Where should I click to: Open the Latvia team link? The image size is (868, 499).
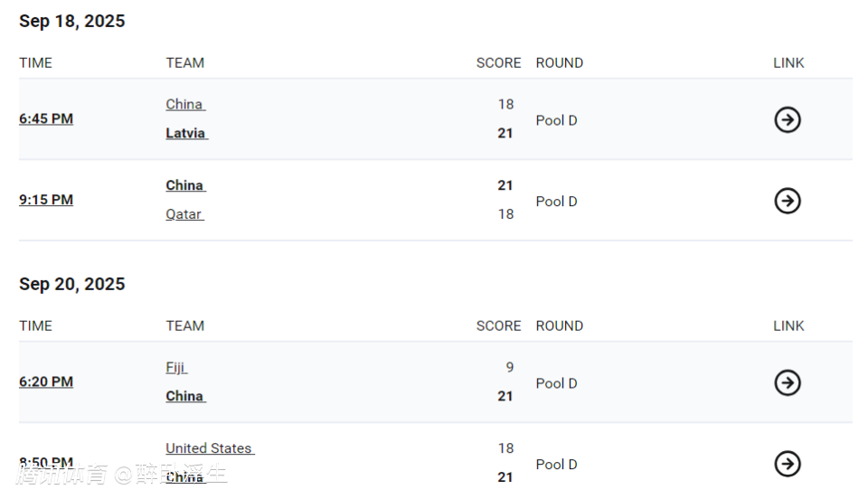click(185, 133)
